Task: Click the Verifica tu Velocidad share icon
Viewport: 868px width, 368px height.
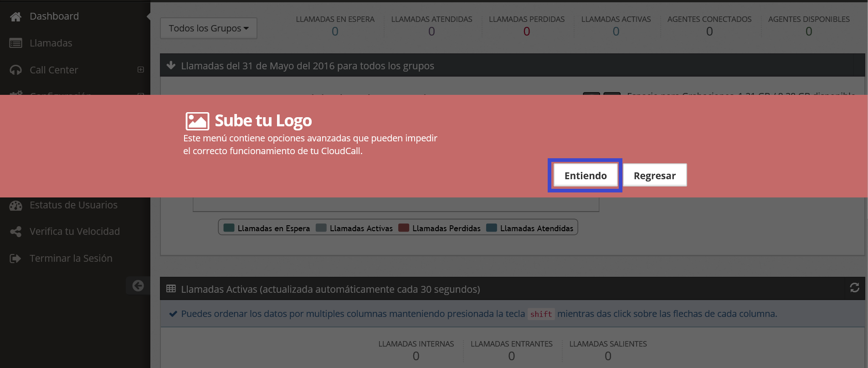Action: tap(15, 232)
